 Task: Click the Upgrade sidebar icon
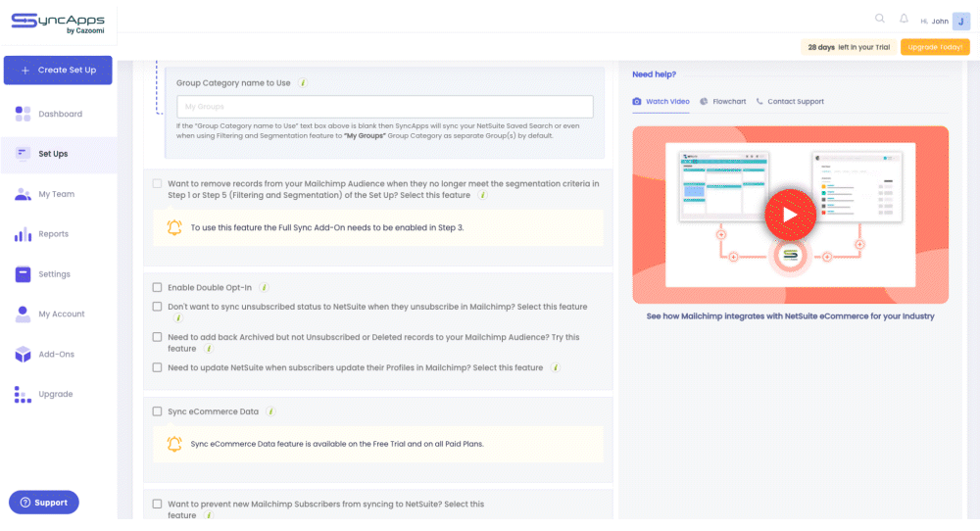click(x=24, y=394)
